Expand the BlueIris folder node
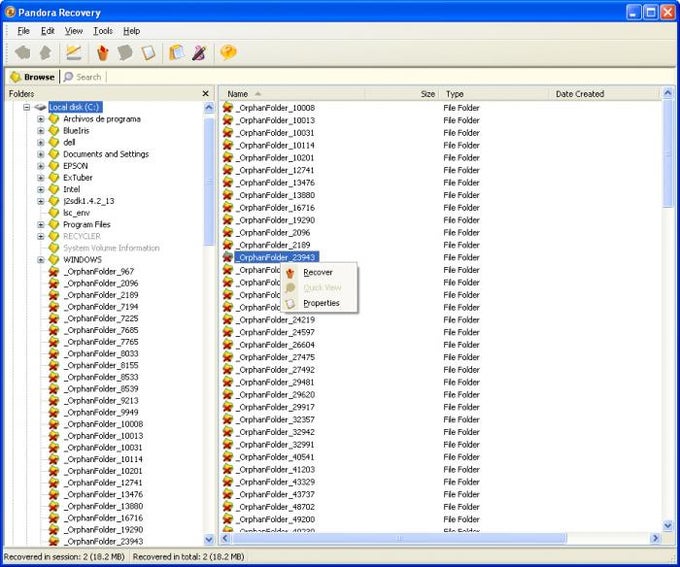 (41, 131)
